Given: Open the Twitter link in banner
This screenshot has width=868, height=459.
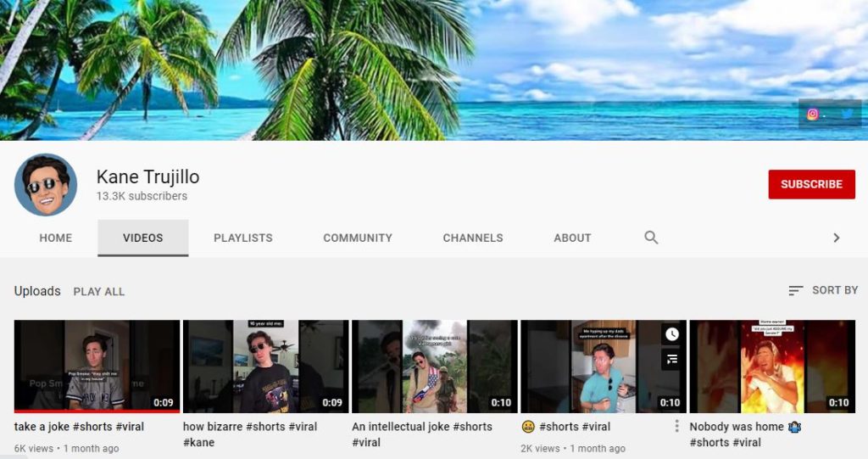Looking at the screenshot, I should [848, 115].
